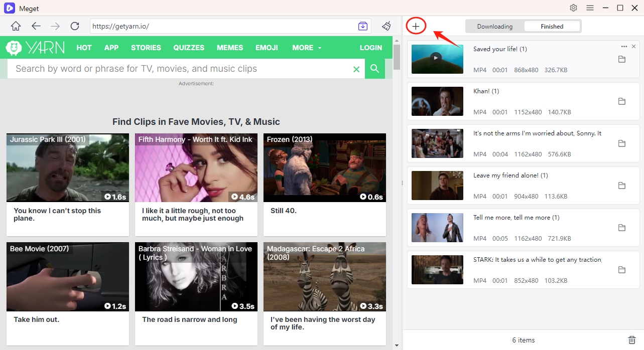The width and height of the screenshot is (644, 350).
Task: Open the Madagascar: Escape 2 Africa thumbnail
Action: [x=325, y=277]
